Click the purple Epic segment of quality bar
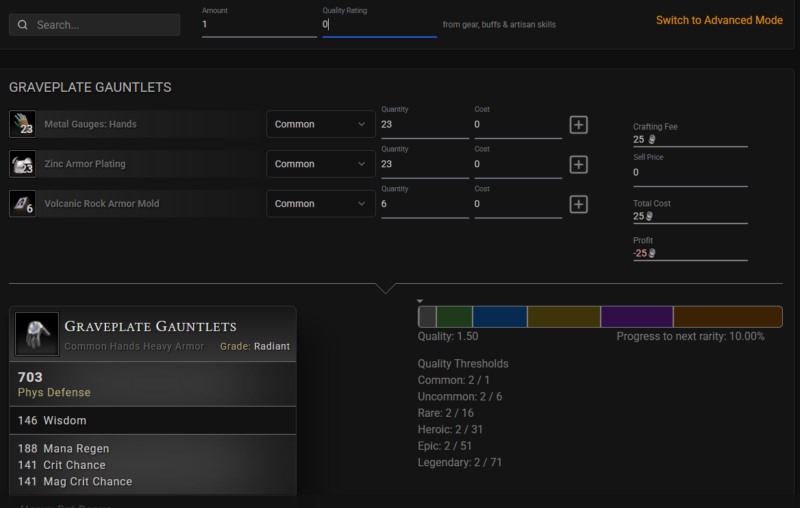 tap(636, 317)
